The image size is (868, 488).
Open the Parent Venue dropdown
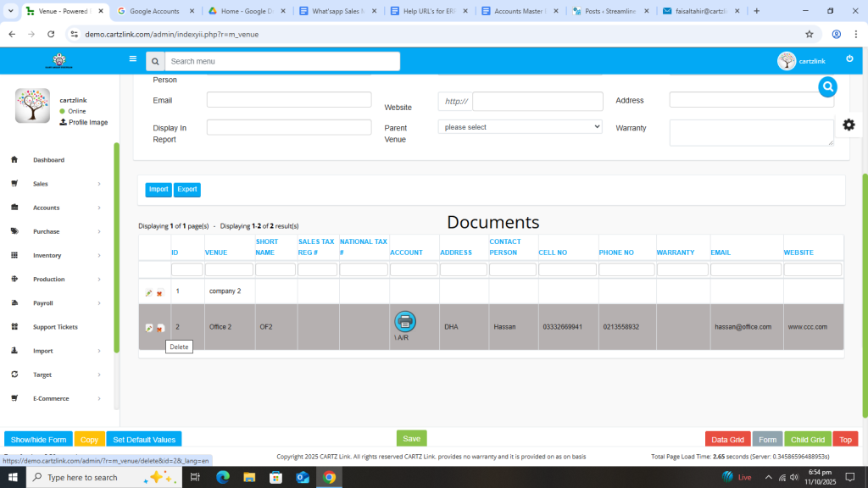pyautogui.click(x=520, y=127)
